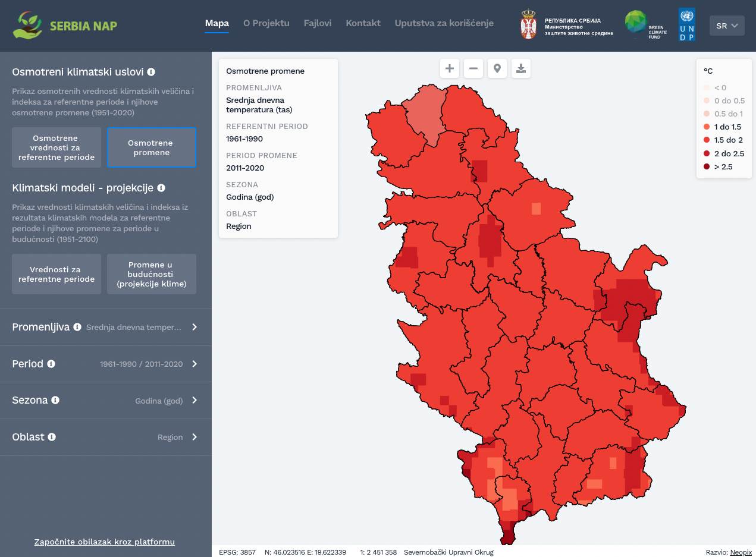Expand the Period row chevron
756x557 pixels.
coord(195,364)
